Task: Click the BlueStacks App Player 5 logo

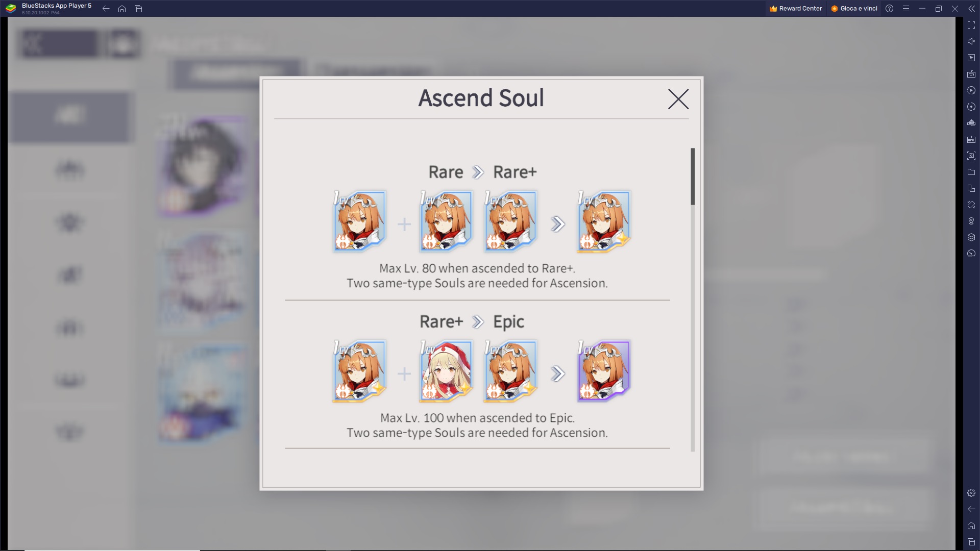Action: [x=11, y=8]
